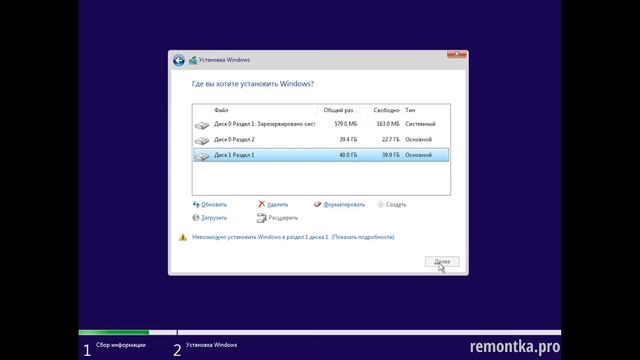The height and width of the screenshot is (360, 640).
Task: Extend the partition with Расширить link
Action: (283, 218)
